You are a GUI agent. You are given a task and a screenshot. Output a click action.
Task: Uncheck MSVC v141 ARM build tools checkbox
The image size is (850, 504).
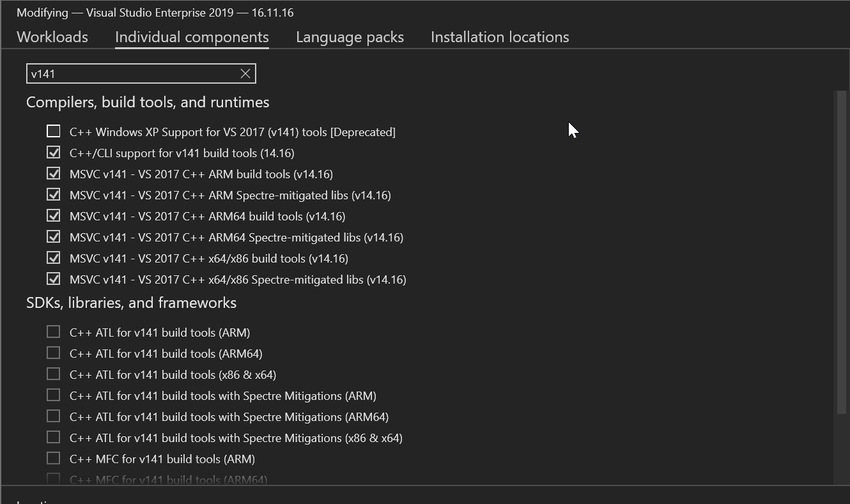(54, 174)
